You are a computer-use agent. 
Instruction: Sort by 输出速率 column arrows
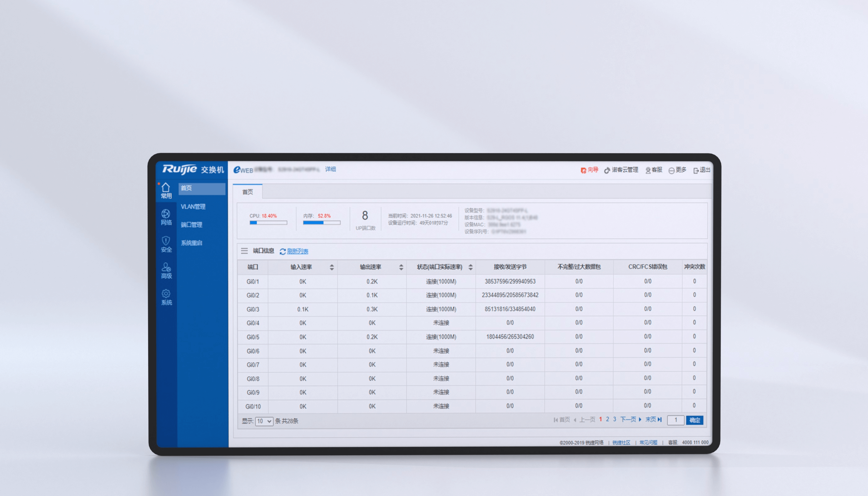(401, 267)
